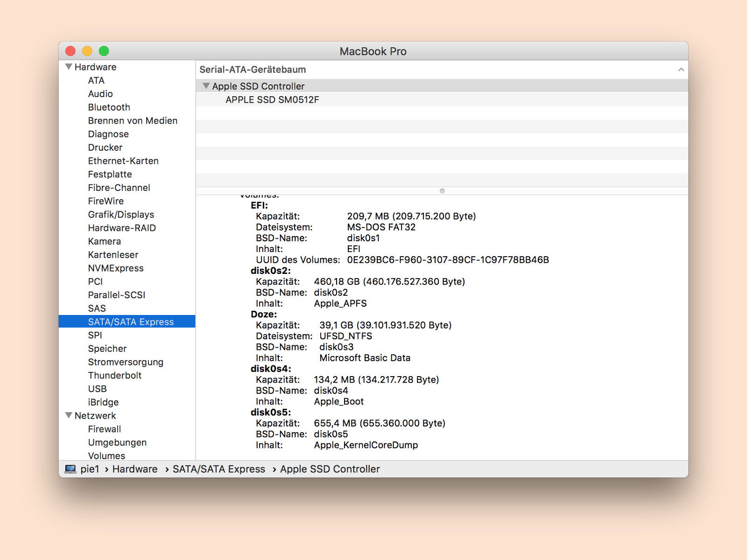The height and width of the screenshot is (560, 747).
Task: Click the Apple SSD Controller row label
Action: pyautogui.click(x=258, y=86)
